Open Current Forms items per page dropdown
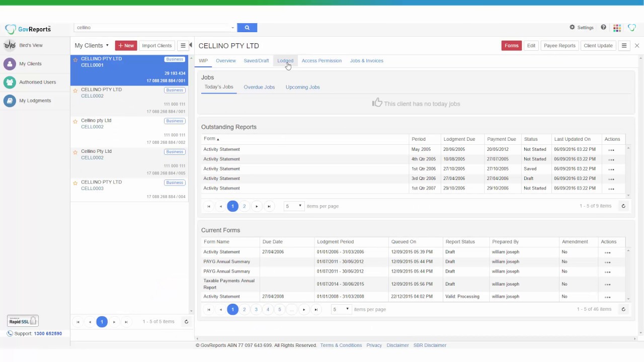The width and height of the screenshot is (644, 362). click(341, 309)
